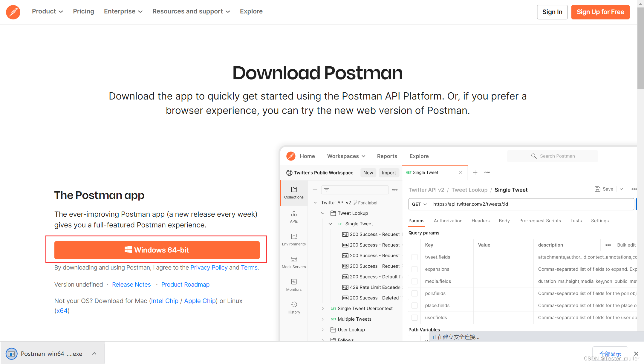Open the Privacy Policy link
Image resolution: width=644 pixels, height=364 pixels.
[209, 267]
